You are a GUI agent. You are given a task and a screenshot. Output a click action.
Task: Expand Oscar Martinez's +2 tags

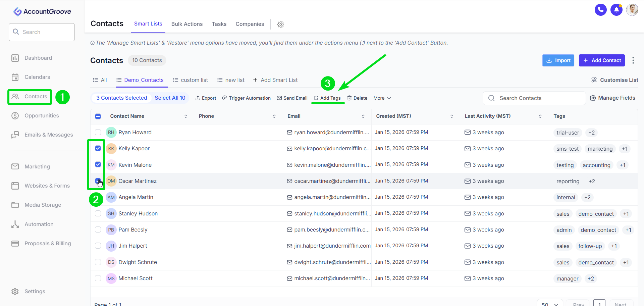[592, 182]
